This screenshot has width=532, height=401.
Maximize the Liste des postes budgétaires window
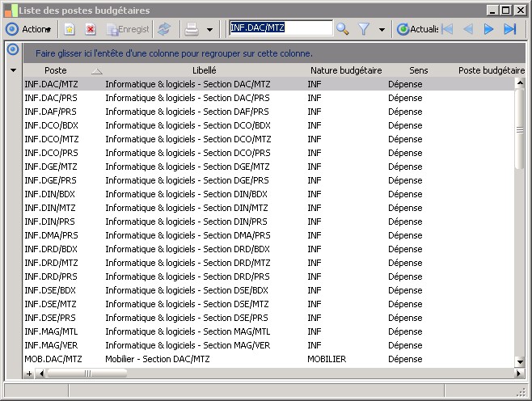[505, 11]
